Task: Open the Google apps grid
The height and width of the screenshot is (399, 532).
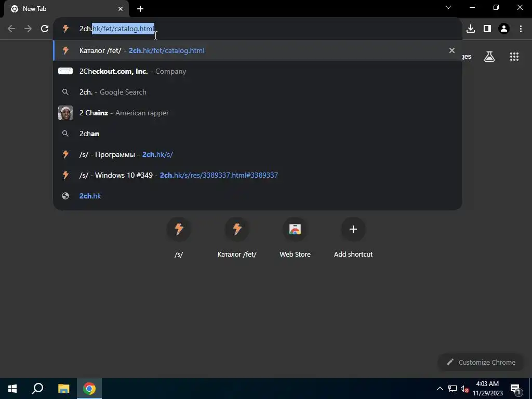Action: 514,57
